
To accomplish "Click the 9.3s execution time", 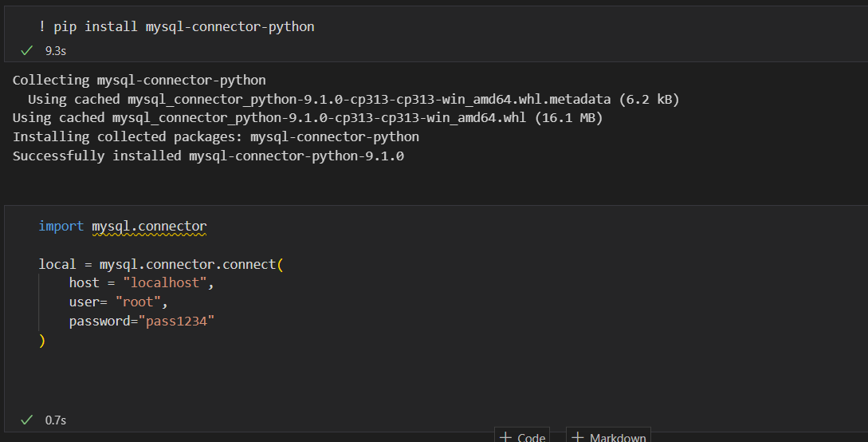I will point(55,51).
